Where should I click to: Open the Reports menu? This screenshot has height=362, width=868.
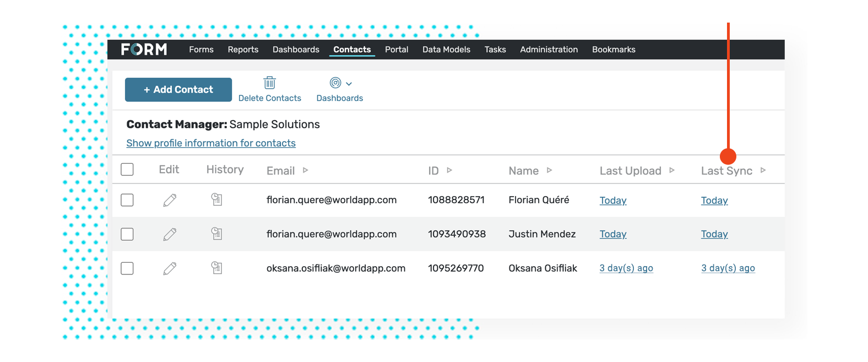[243, 50]
